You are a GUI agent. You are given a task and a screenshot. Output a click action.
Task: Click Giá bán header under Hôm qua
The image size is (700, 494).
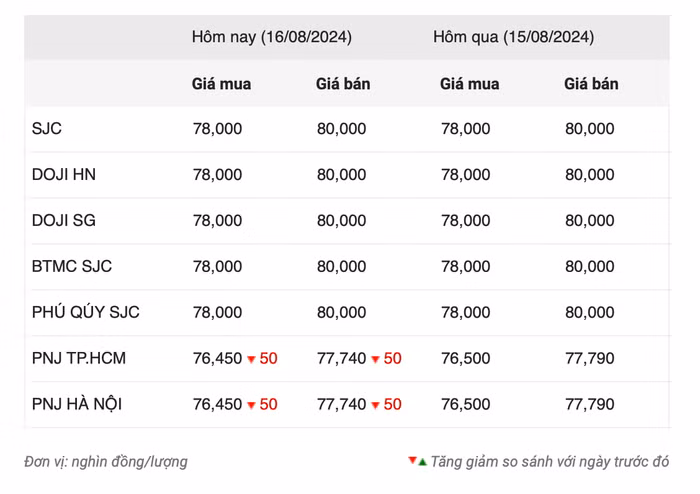[x=591, y=84]
